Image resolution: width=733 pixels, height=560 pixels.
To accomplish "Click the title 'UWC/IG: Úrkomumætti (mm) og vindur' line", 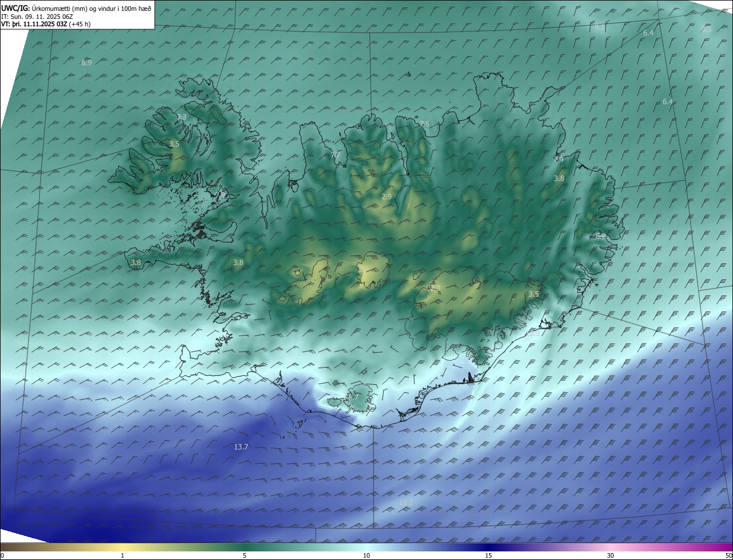I will 76,9.
